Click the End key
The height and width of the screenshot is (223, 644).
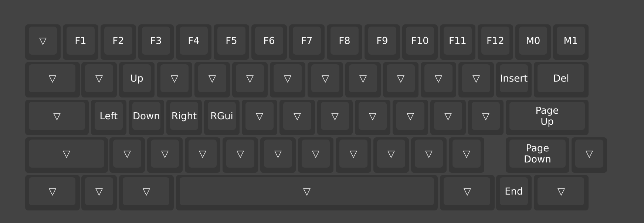514,192
